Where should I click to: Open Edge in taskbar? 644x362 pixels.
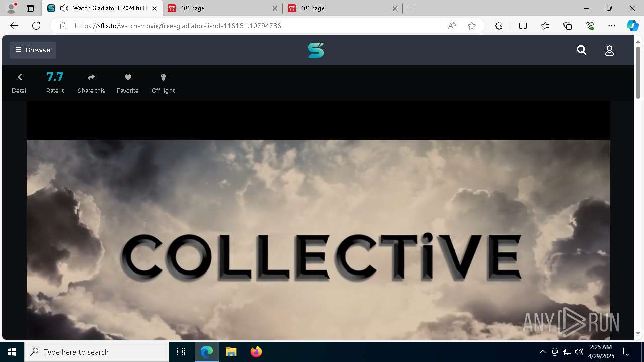[x=207, y=352]
